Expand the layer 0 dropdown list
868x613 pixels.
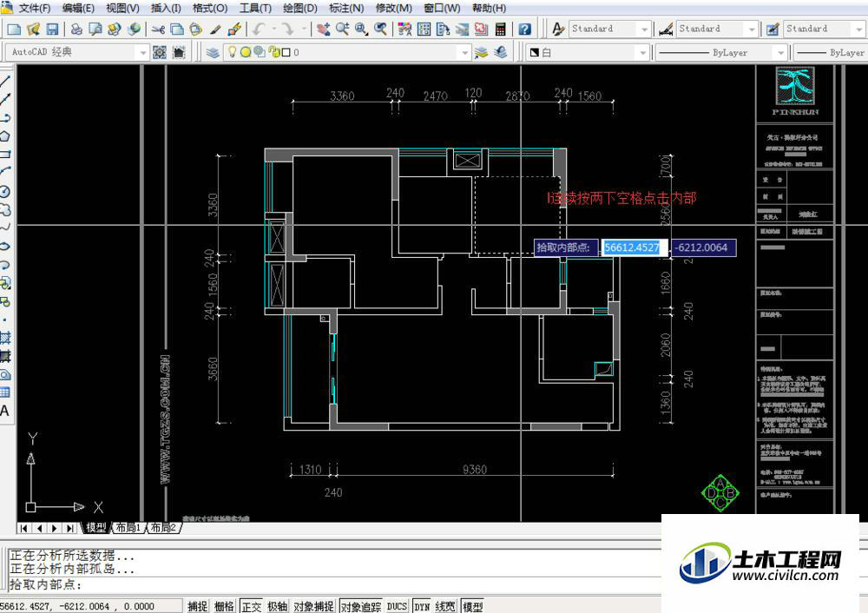pos(464,53)
